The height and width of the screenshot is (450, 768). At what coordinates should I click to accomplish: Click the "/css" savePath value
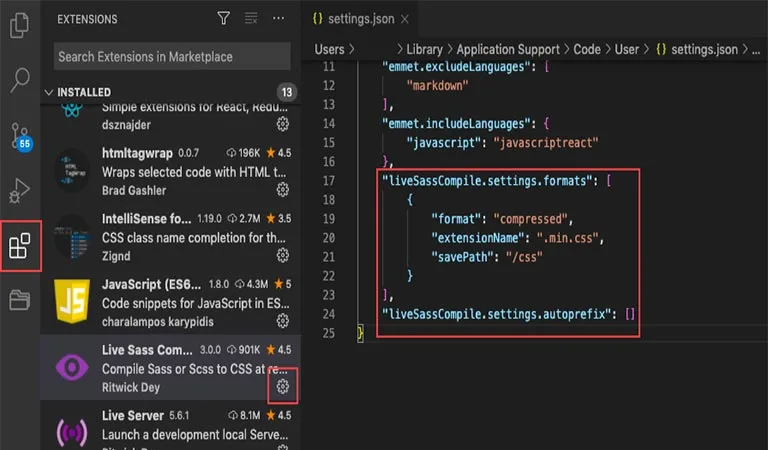pos(524,257)
